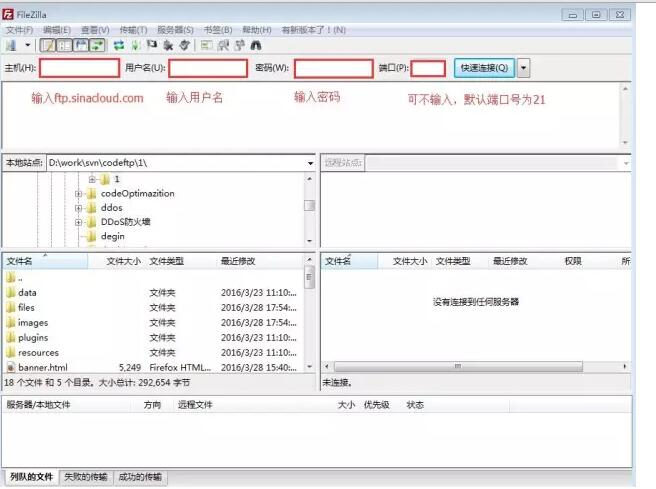
Task: Switch to the 失败的传输 tab
Action: pos(86,477)
